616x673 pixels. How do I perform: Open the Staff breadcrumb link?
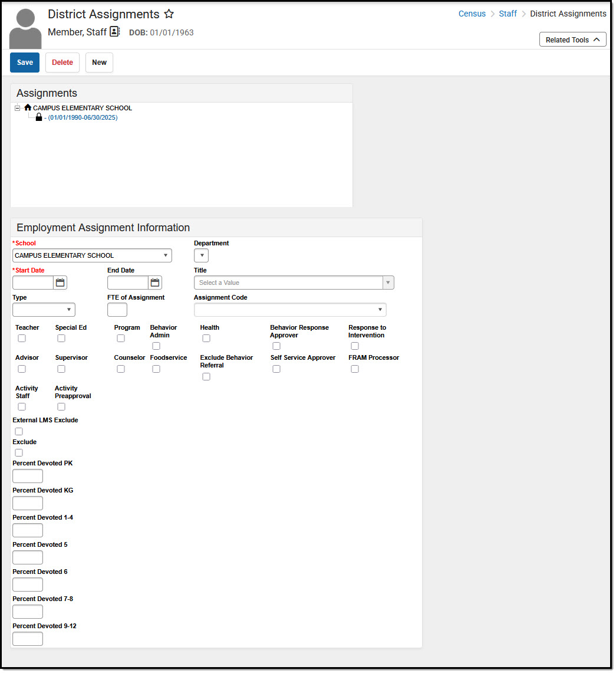508,14
